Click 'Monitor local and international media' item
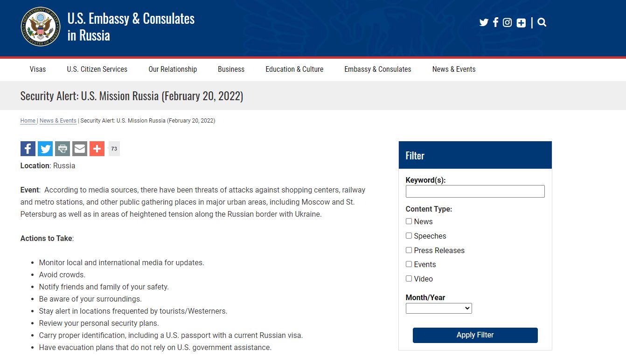The height and width of the screenshot is (364, 626). tap(122, 263)
